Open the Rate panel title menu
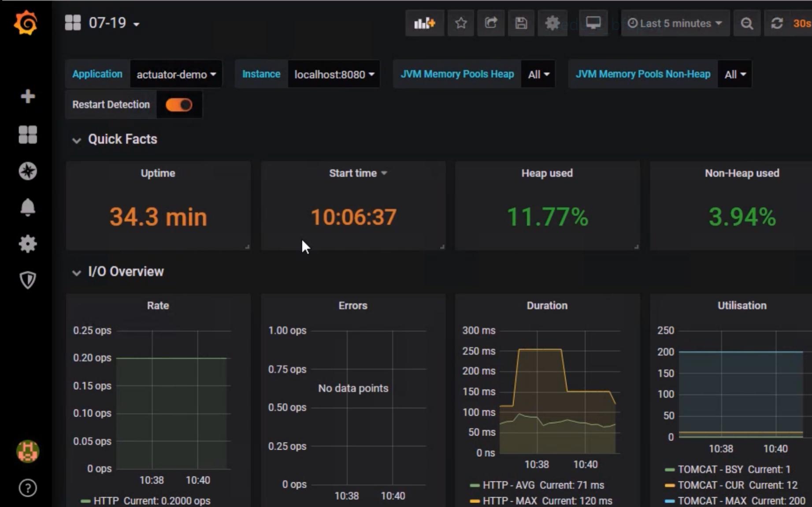Viewport: 812px width, 507px height. 158,306
